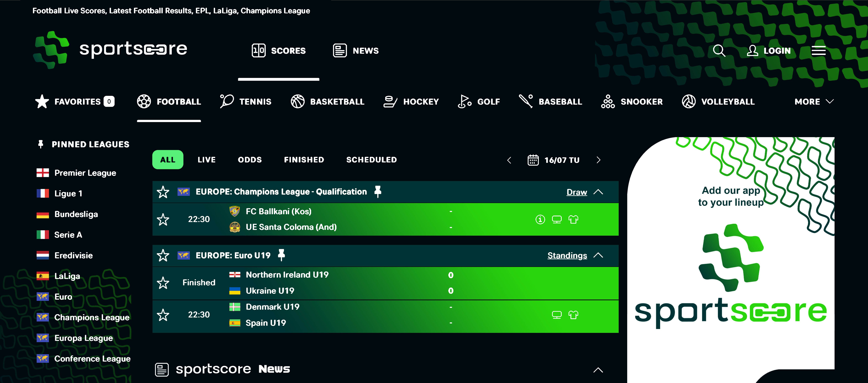
Task: Switch to the SCHEDULED filter tab
Action: 371,160
